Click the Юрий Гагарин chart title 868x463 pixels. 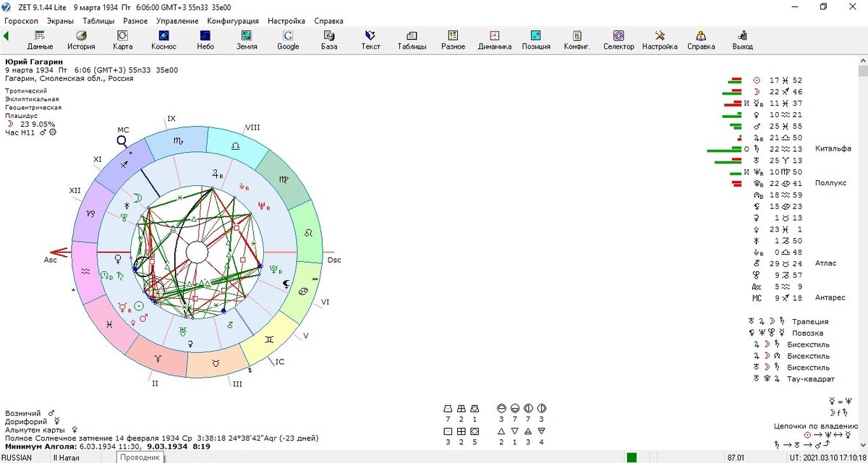point(34,62)
